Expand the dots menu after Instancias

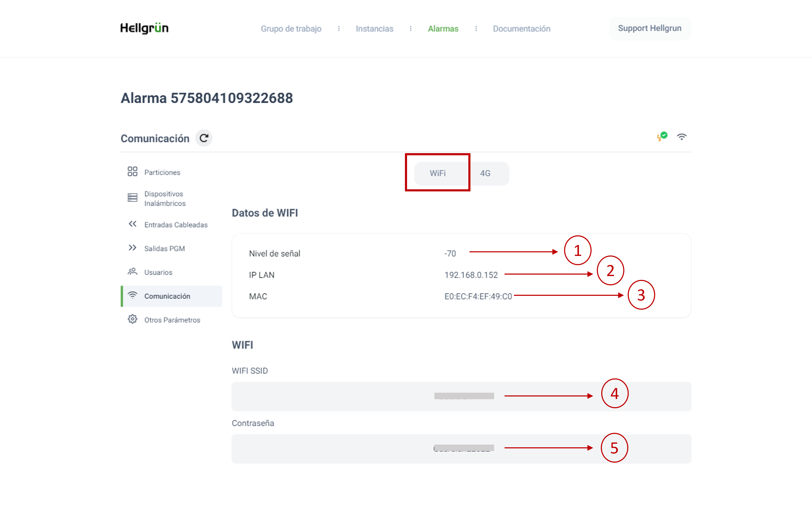pyautogui.click(x=411, y=29)
